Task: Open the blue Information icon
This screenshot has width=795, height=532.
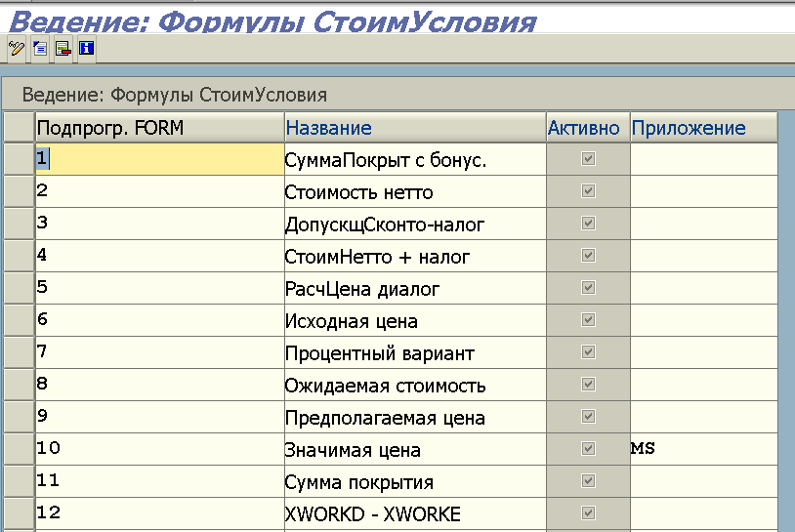Action: (87, 49)
